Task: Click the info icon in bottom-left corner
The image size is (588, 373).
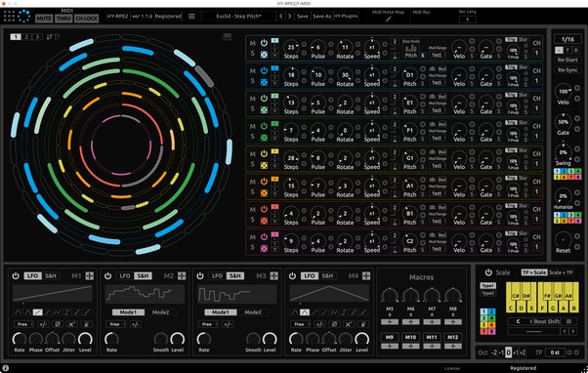Action: [6, 368]
